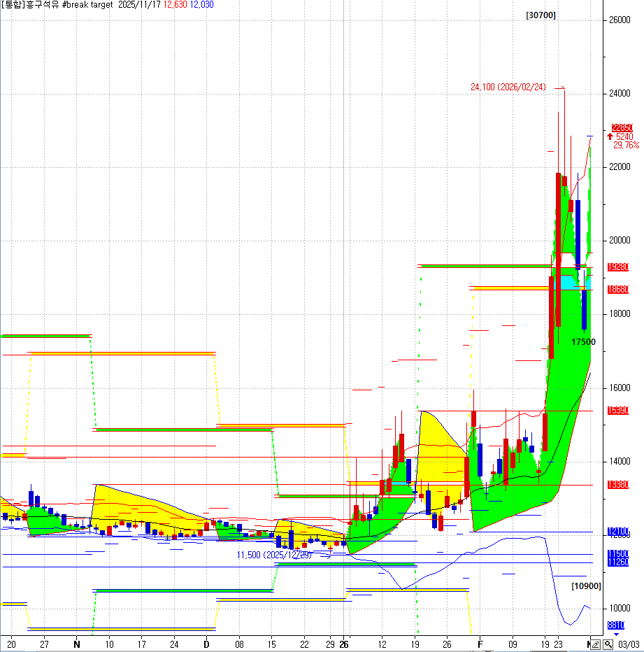Click the red up-arrow beside 5240
Image resolution: width=644 pixels, height=652 pixels.
point(610,136)
